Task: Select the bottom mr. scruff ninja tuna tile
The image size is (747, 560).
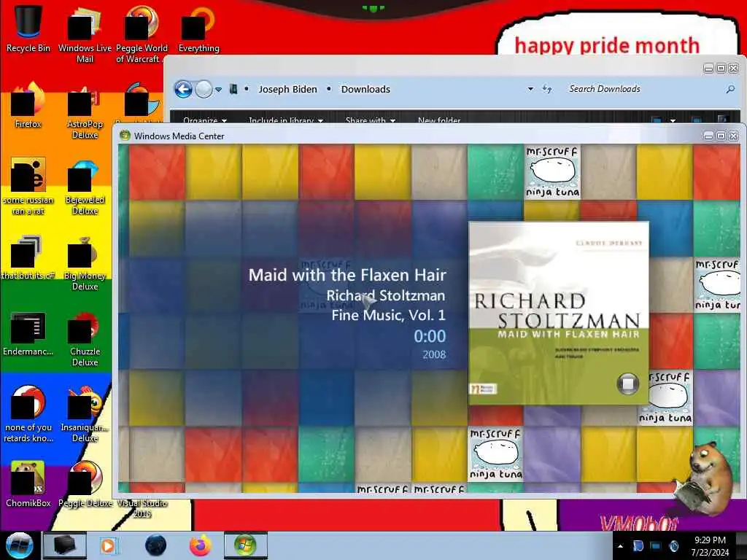Action: 495,454
